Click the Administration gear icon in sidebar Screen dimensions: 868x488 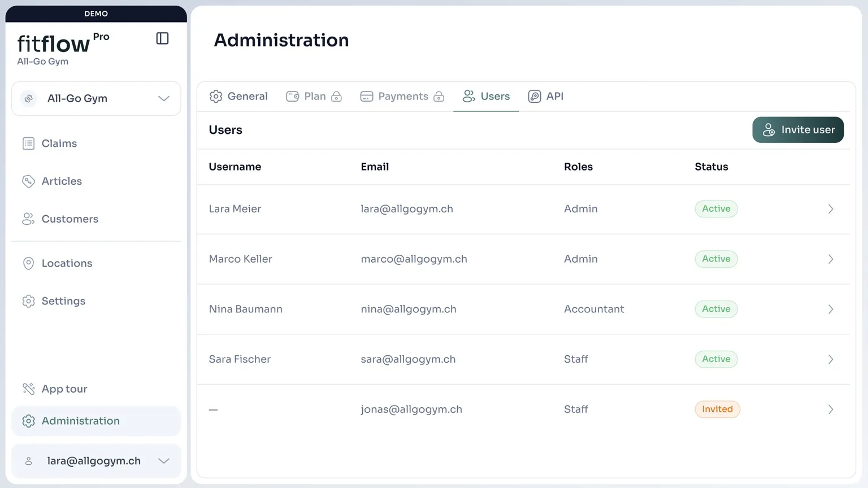pos(28,421)
